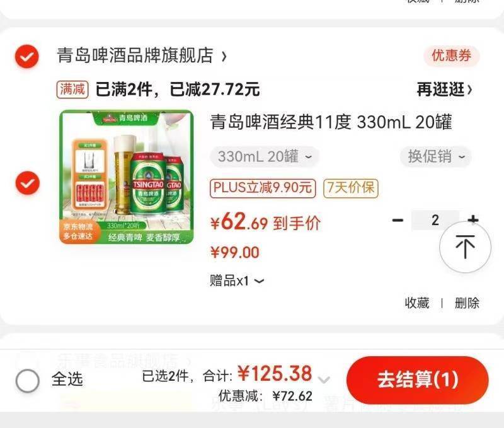Decrease quantity with minus icon
504x428 pixels.
(x=398, y=220)
